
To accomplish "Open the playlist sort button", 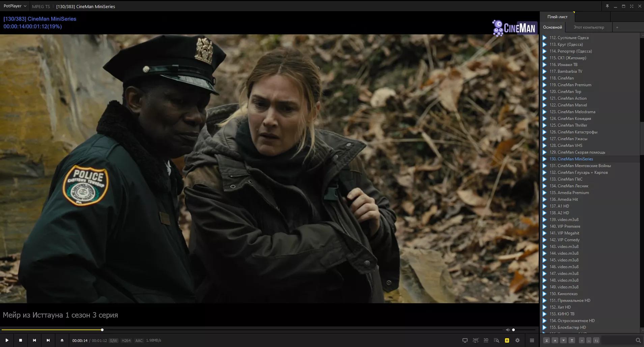I will tap(596, 340).
